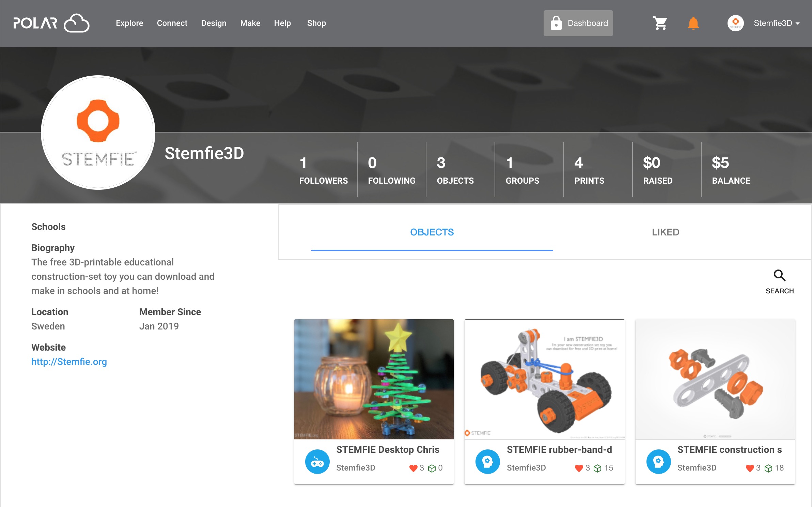The height and width of the screenshot is (507, 812).
Task: View the 4 Prints stat
Action: click(x=589, y=170)
